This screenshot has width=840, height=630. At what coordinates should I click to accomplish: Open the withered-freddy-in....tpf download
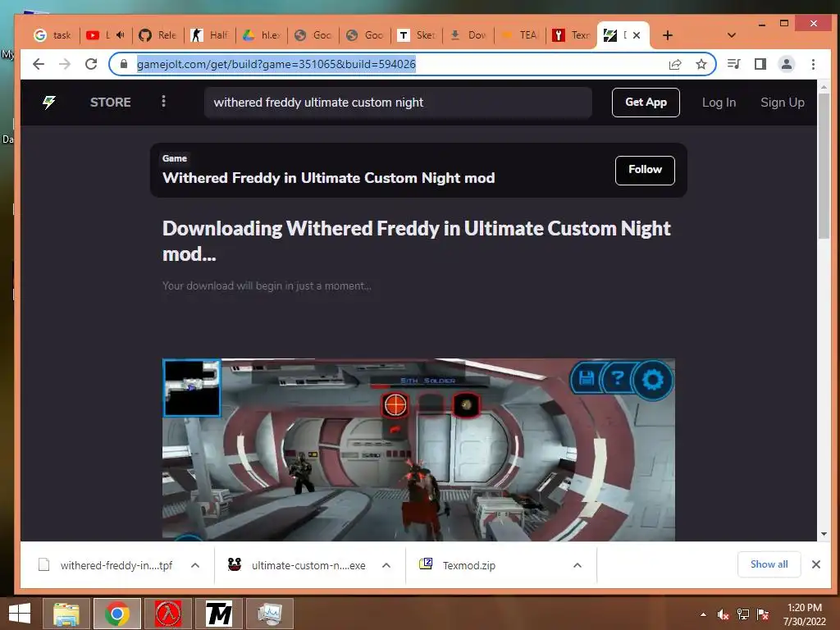pyautogui.click(x=106, y=565)
